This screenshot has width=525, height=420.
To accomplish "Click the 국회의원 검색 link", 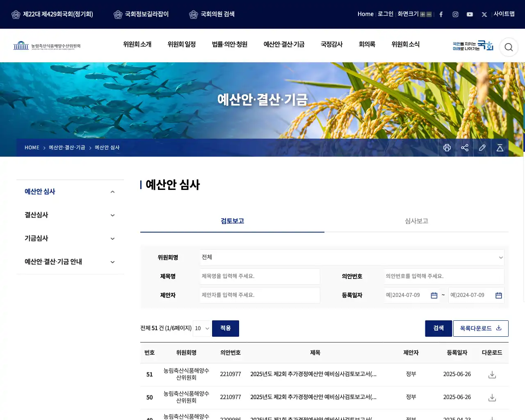I will coord(212,14).
